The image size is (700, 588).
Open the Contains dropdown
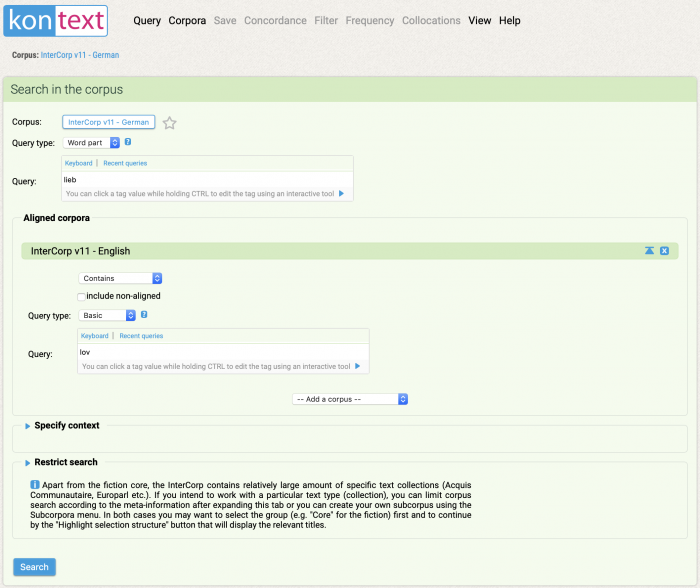pos(120,278)
